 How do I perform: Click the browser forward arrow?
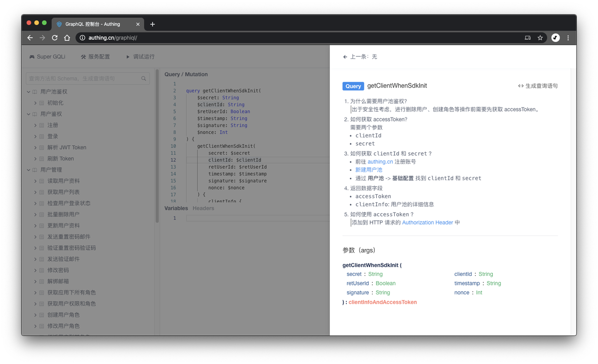(x=42, y=38)
